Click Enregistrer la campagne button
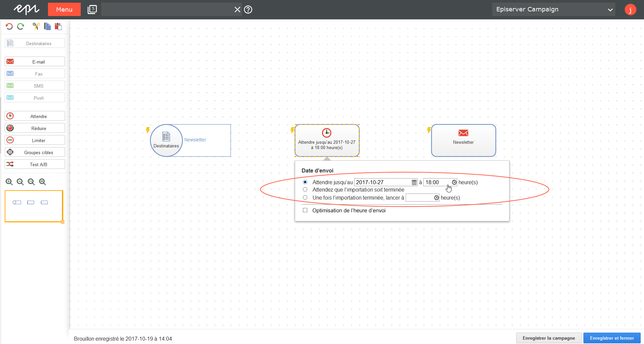 click(x=549, y=338)
